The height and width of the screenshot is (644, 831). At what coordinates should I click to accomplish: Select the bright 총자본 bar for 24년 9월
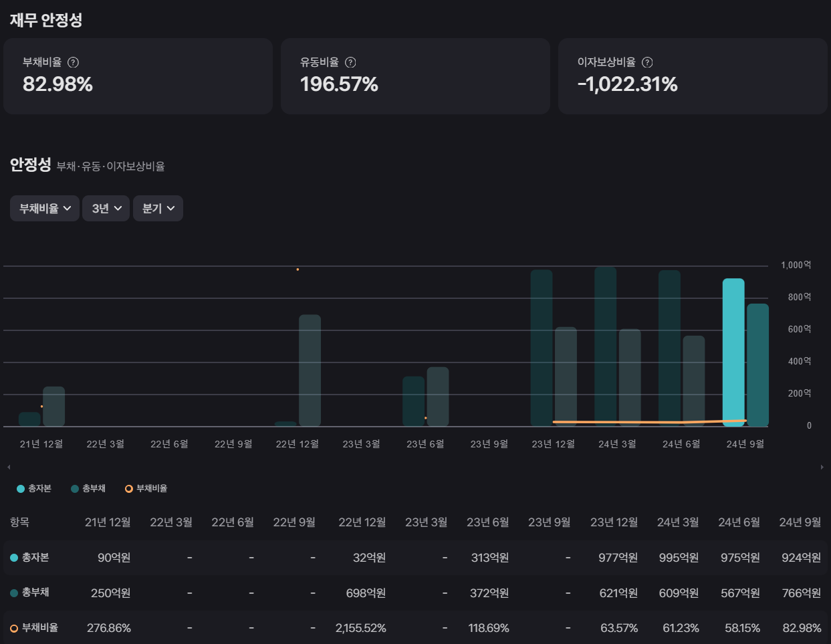[733, 352]
